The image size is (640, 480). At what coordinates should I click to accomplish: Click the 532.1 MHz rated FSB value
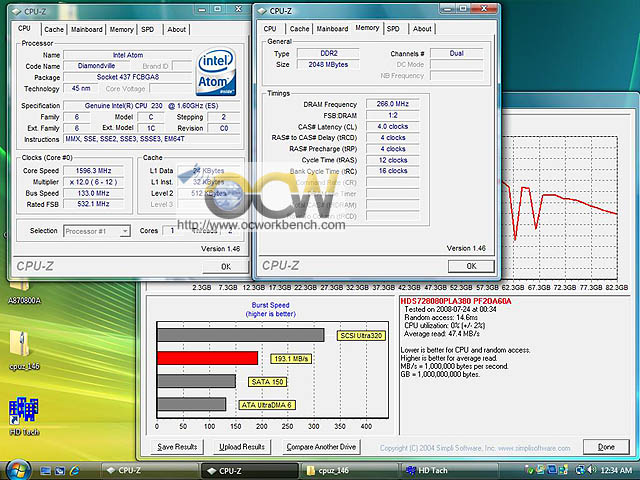coord(93,204)
